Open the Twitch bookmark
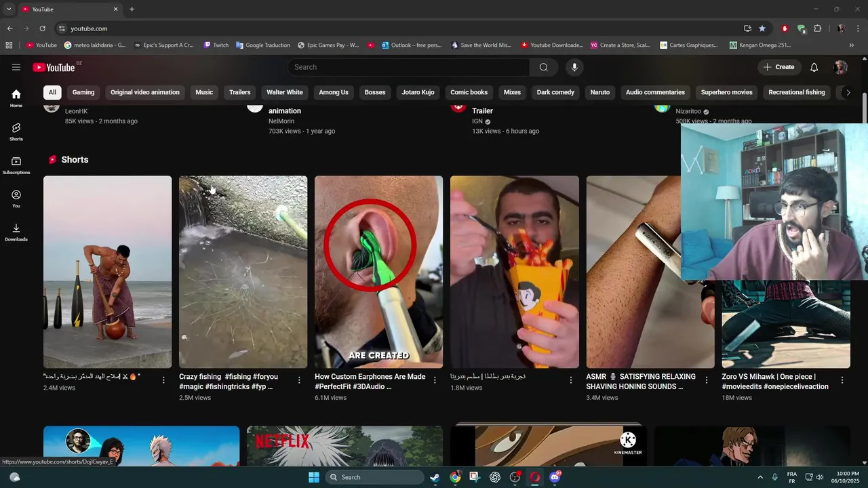Image resolution: width=868 pixels, height=488 pixels. click(216, 45)
